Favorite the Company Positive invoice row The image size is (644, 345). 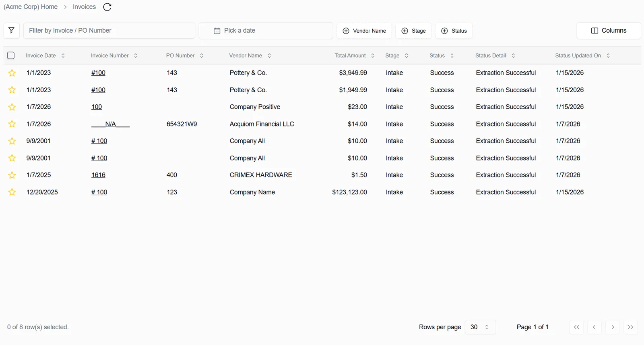(12, 107)
